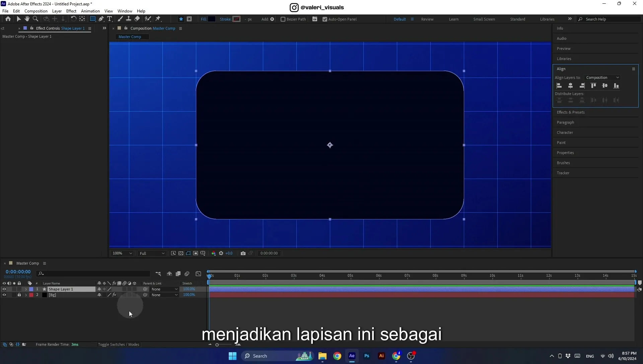Open Effects & Presets panel

[x=571, y=112]
